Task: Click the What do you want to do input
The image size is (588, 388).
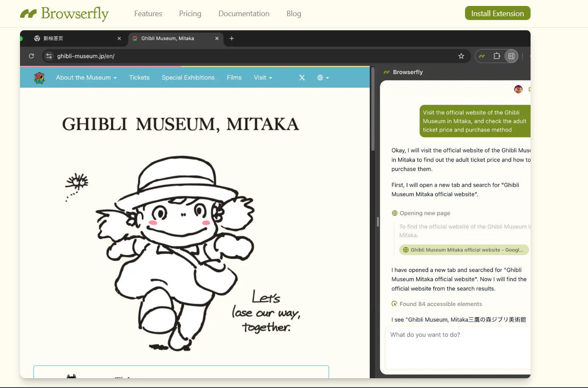Action: click(x=458, y=348)
